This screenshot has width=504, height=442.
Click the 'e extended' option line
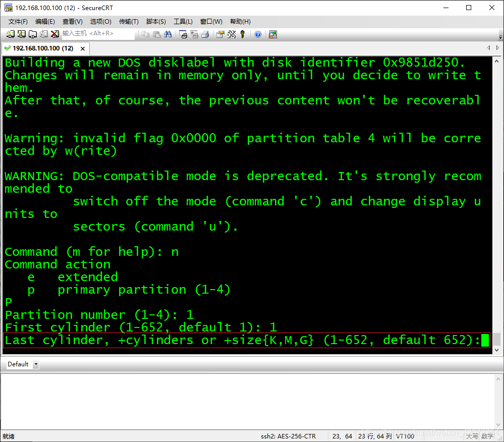click(73, 277)
